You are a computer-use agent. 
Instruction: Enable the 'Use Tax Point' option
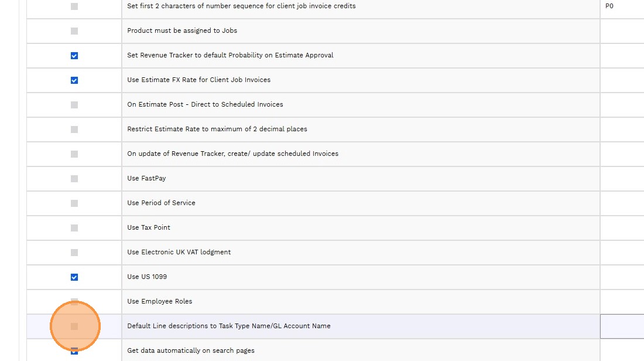[x=74, y=228]
